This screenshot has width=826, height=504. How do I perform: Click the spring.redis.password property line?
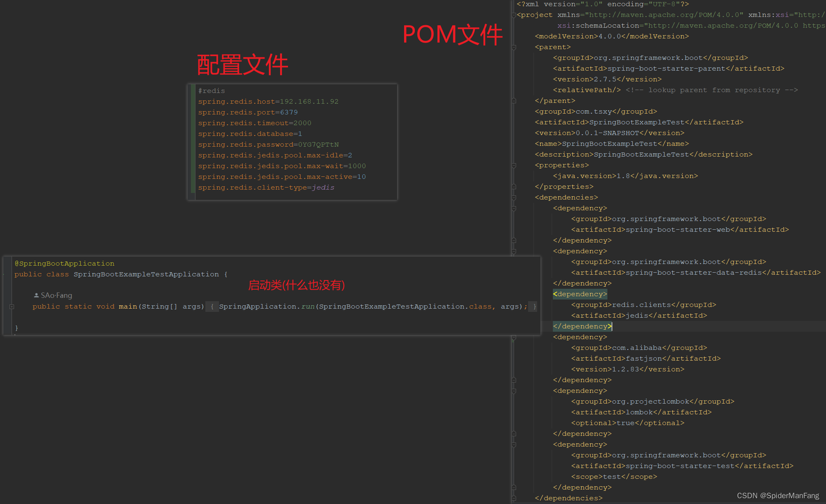[268, 145]
